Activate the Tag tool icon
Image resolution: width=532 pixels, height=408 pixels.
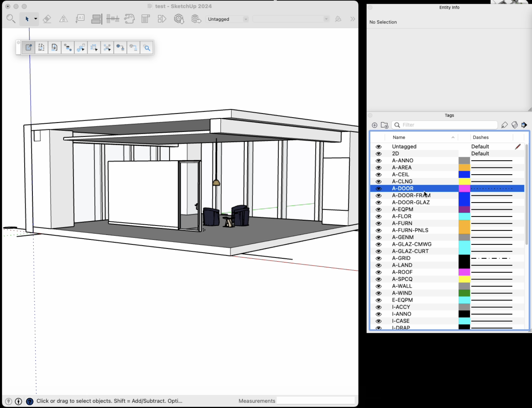[504, 125]
